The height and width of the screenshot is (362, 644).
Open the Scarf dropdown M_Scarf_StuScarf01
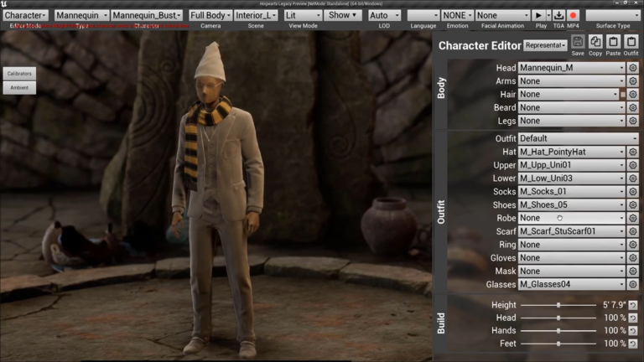tap(571, 231)
